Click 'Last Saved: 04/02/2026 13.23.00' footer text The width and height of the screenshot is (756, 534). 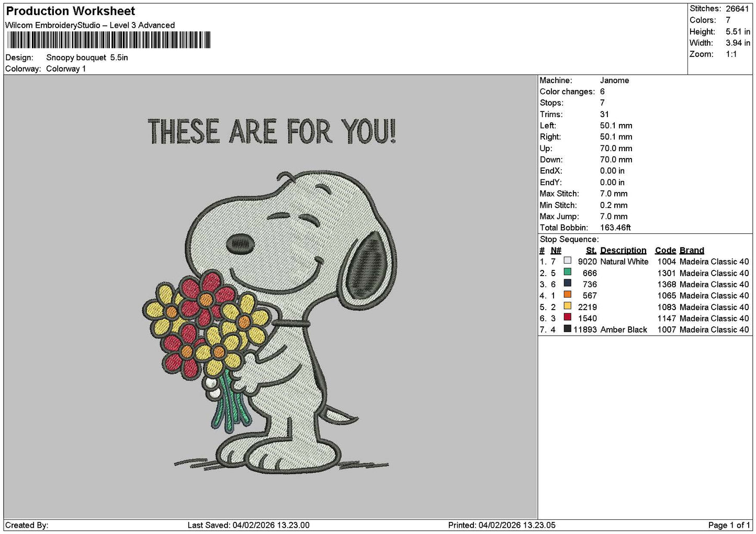(248, 525)
